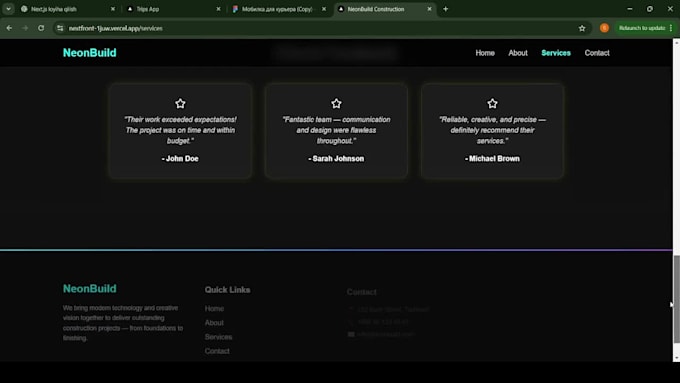680x383 pixels.
Task: Click the name '- Michael Brown'
Action: pyautogui.click(x=492, y=159)
